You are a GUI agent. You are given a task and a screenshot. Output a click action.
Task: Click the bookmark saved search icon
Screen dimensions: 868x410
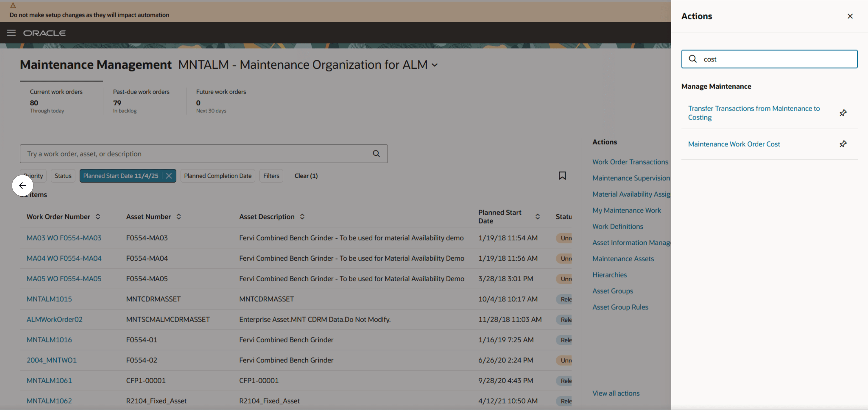click(x=562, y=176)
